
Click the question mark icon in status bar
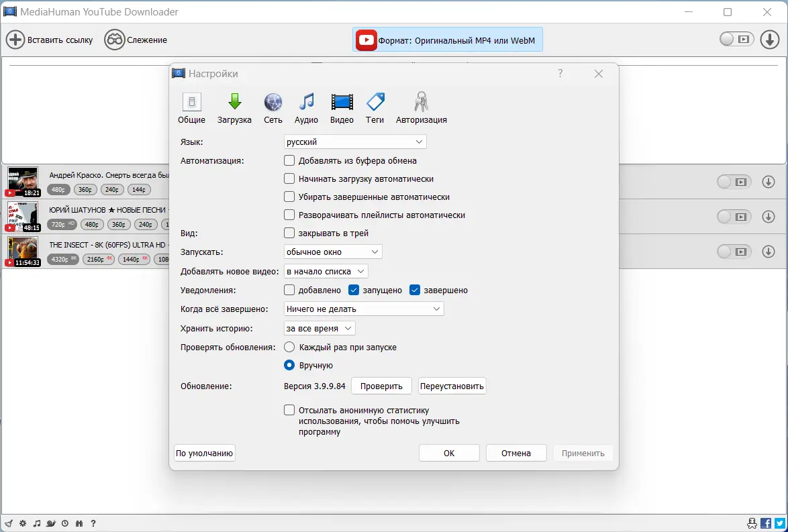click(93, 523)
